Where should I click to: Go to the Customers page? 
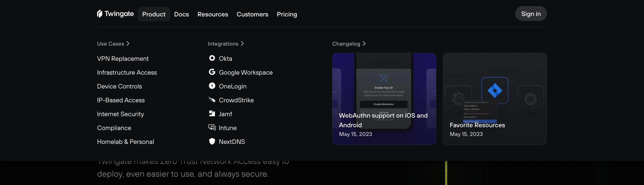(253, 14)
